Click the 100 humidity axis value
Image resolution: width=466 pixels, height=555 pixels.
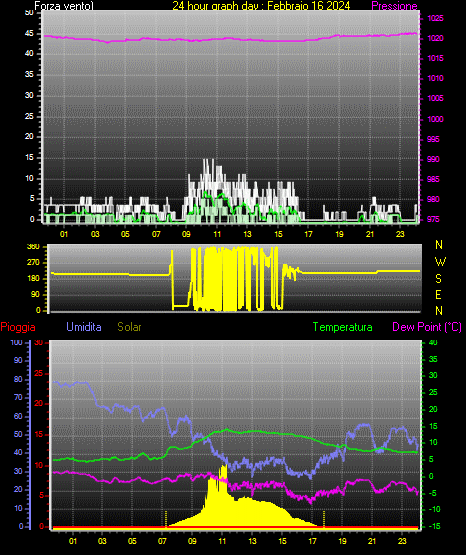click(16, 342)
